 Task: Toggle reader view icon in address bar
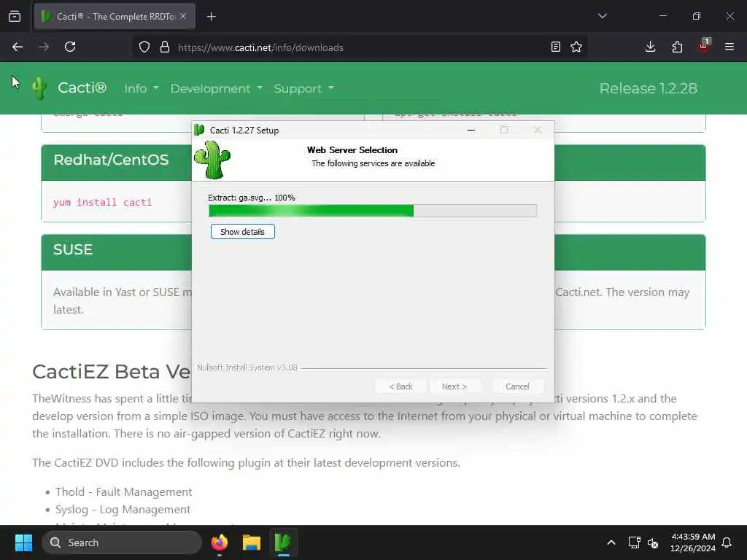(555, 47)
